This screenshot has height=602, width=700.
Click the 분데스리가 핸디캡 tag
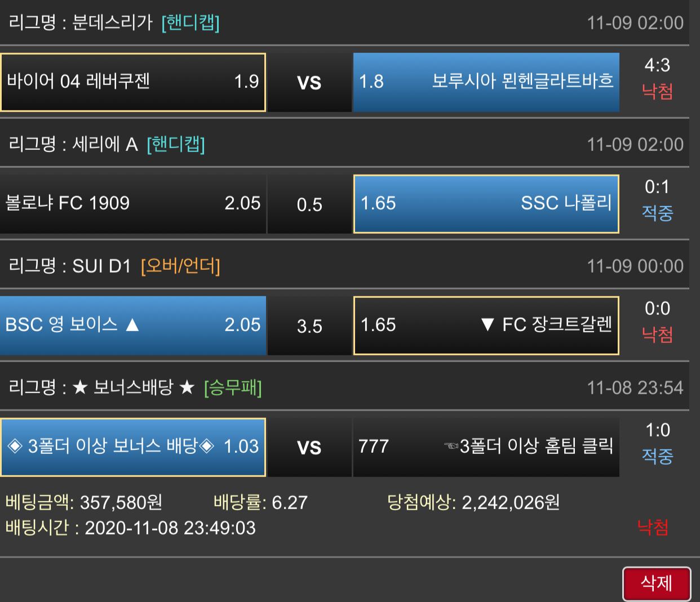[190, 23]
